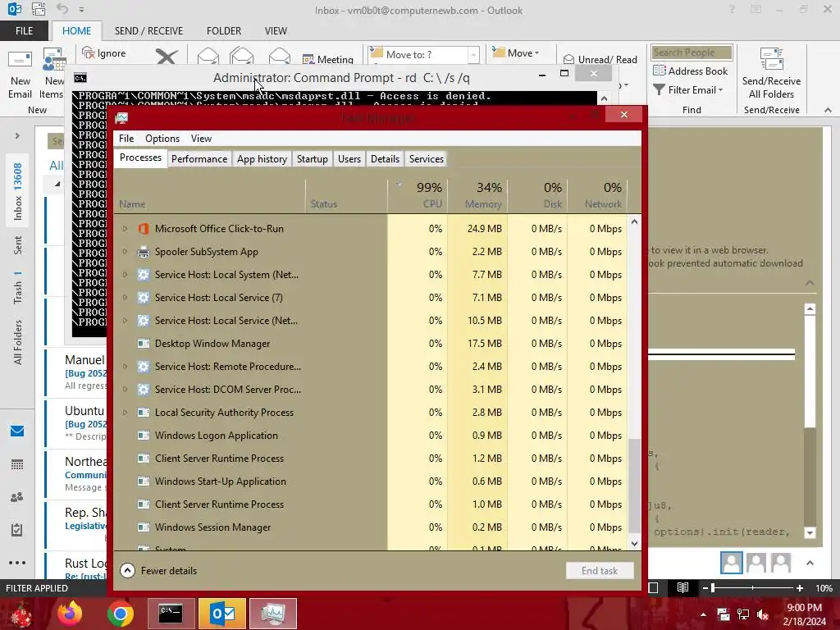Collapse Task Manager with Fewer details

coord(158,571)
